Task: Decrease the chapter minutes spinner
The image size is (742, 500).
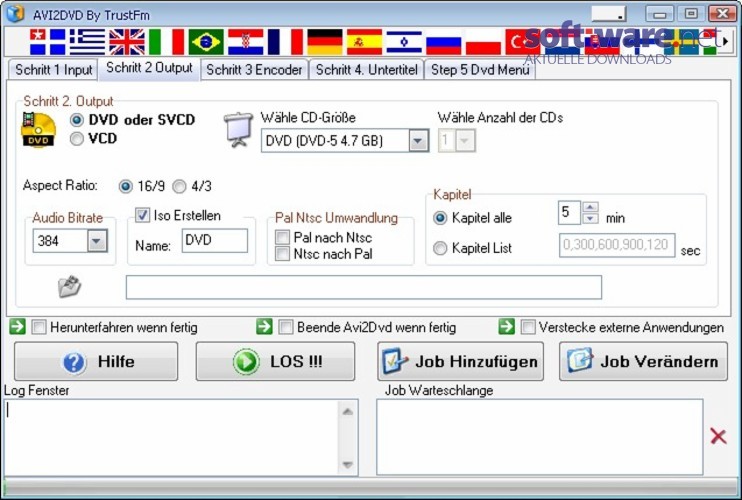Action: coord(590,218)
